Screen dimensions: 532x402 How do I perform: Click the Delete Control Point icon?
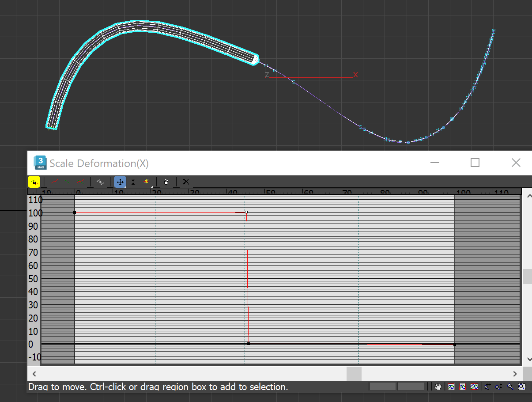point(166,182)
